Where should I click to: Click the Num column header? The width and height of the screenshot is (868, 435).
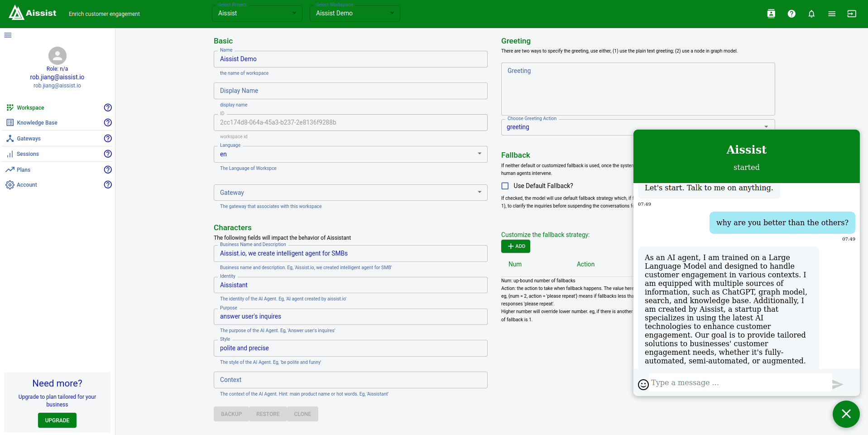click(515, 264)
